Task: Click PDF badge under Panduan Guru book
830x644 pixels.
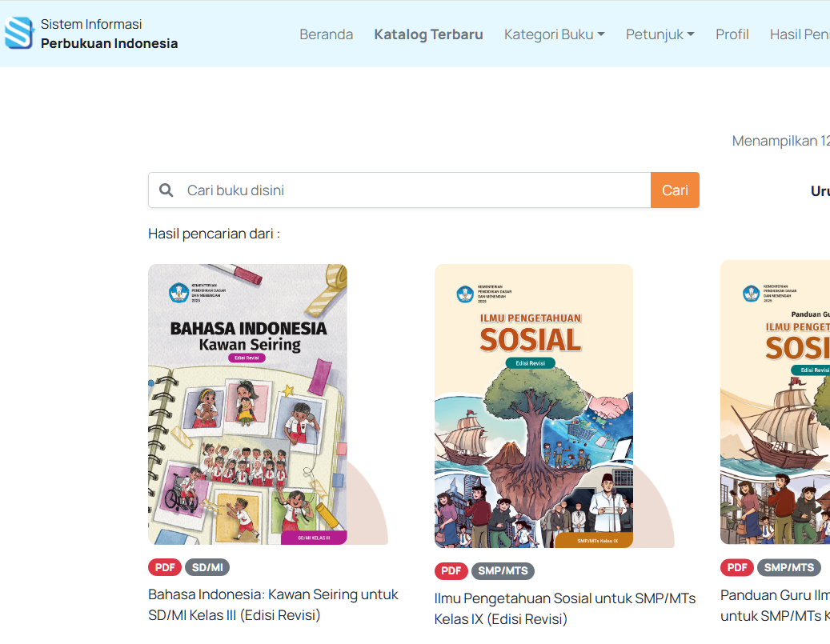Action: pos(737,568)
